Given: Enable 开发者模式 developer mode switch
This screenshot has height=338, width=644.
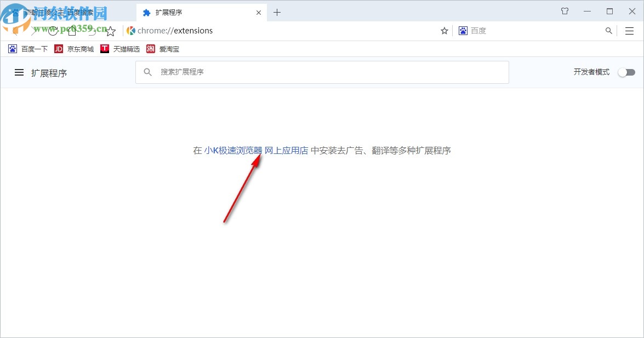Looking at the screenshot, I should pyautogui.click(x=626, y=72).
